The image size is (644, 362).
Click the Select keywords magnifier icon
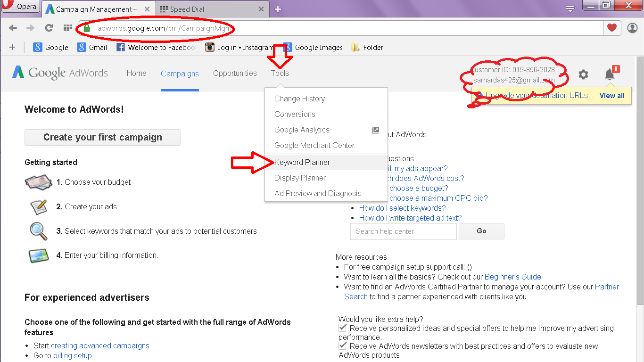click(38, 231)
